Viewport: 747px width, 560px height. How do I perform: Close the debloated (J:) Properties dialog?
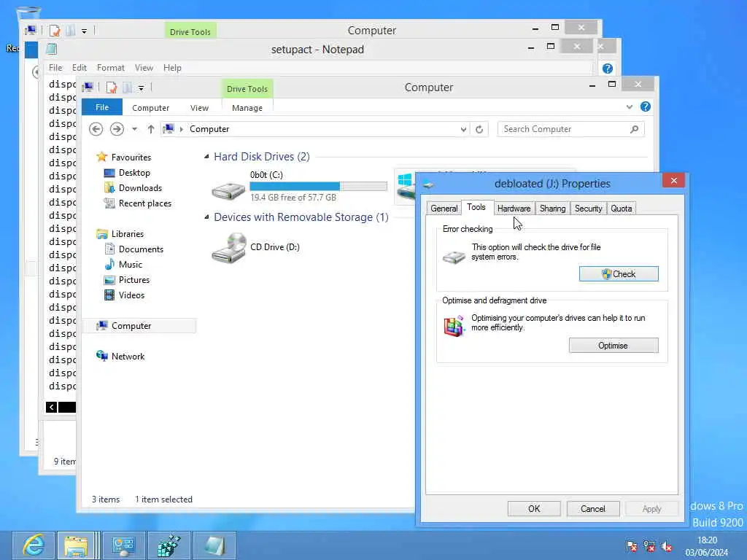[x=673, y=181]
